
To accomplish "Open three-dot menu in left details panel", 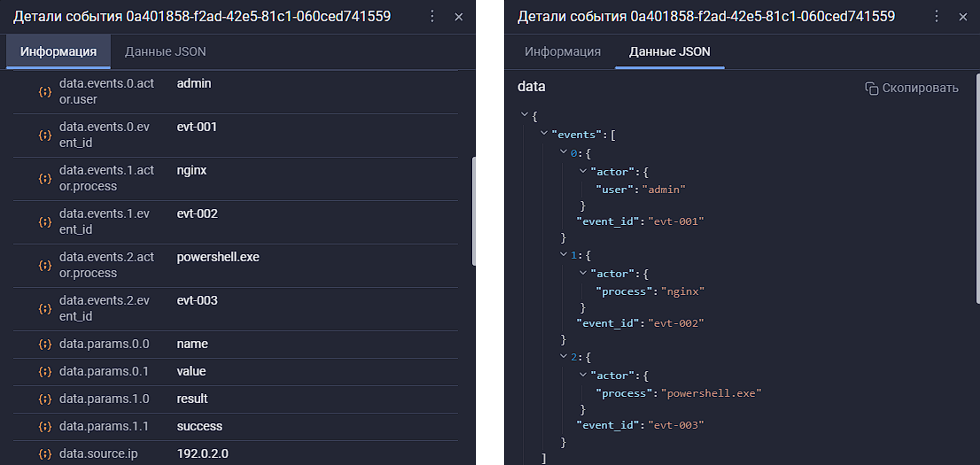I will tap(432, 16).
